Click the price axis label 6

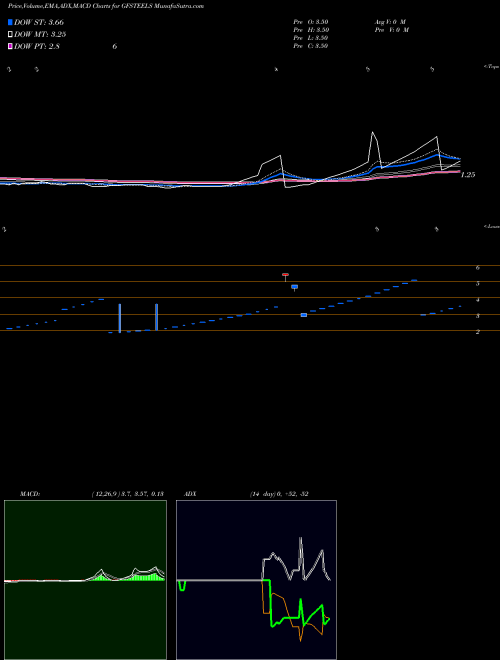pos(478,267)
